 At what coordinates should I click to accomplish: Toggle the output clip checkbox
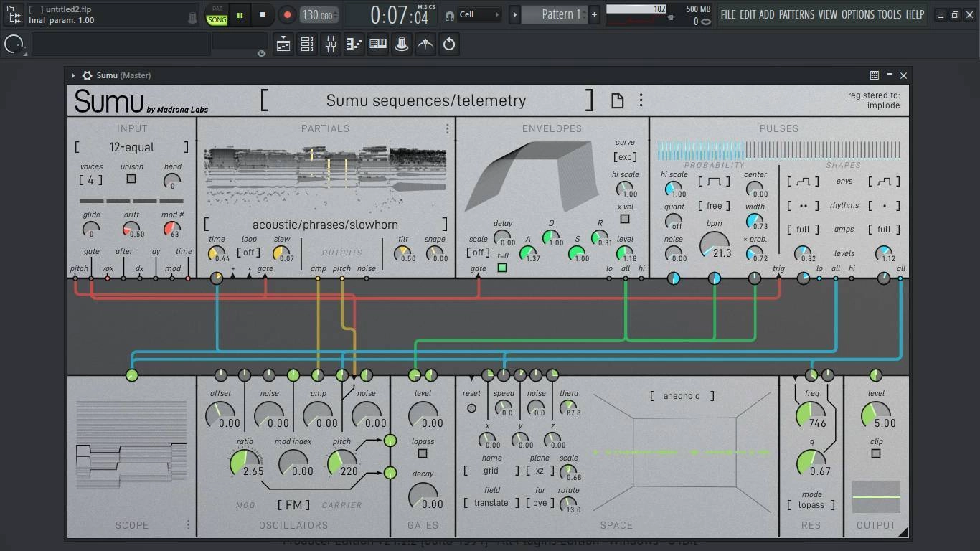point(876,453)
